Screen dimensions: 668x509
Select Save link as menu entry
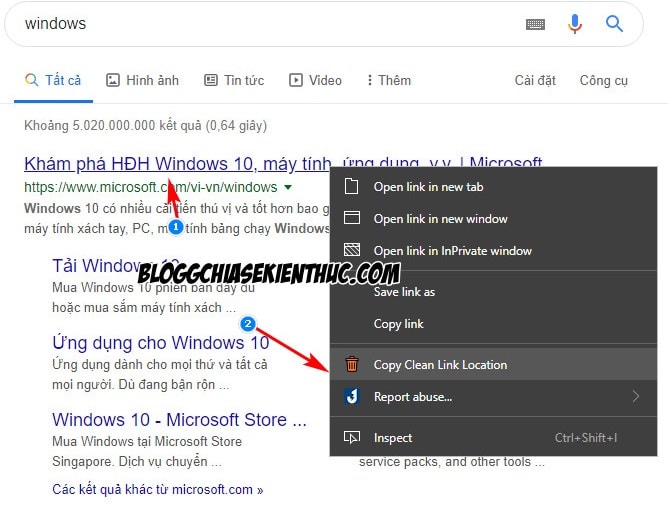point(493,292)
